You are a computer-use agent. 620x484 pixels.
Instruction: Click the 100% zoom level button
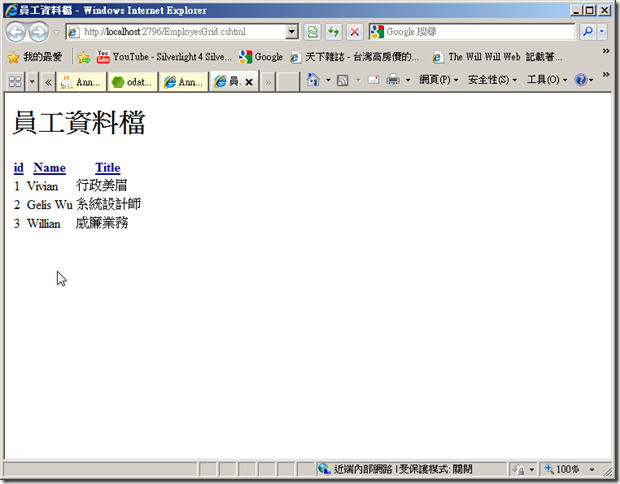tap(562, 469)
